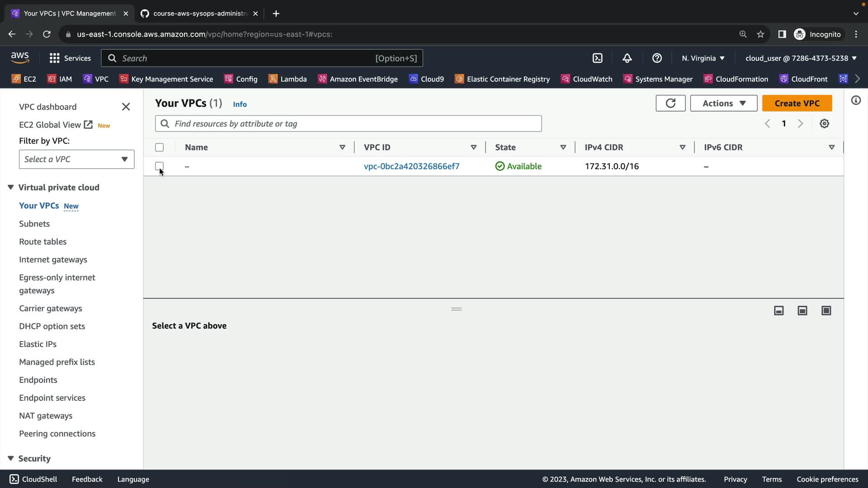868x488 pixels.
Task: Open the N. Virginia region selector
Action: click(x=703, y=58)
